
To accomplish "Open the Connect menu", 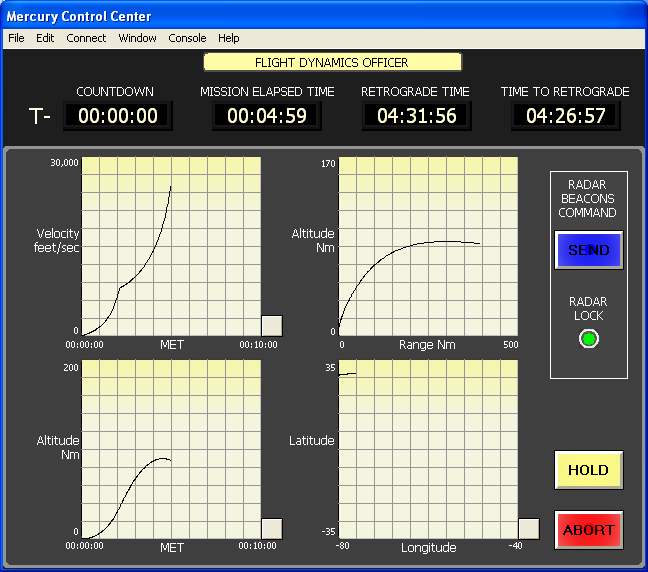I will (x=86, y=38).
